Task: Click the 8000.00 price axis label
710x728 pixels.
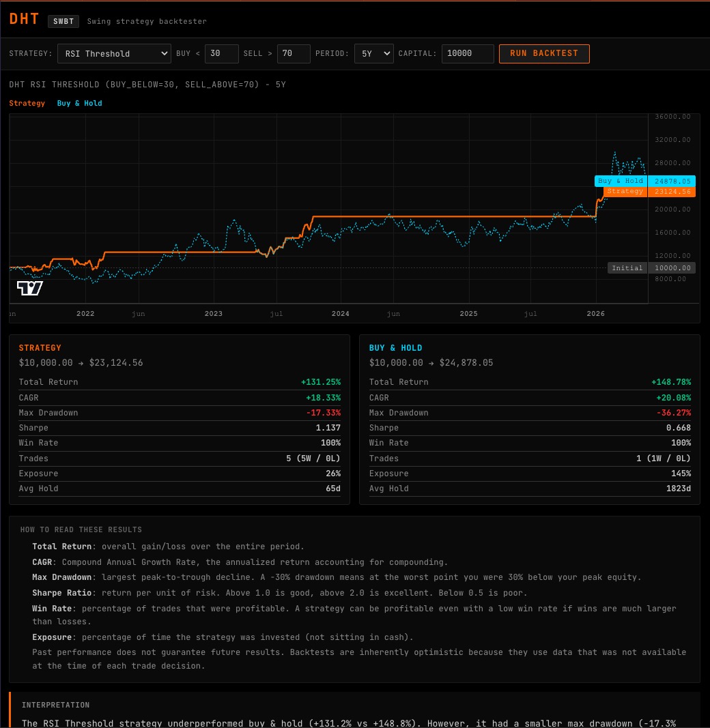Action: click(x=670, y=279)
